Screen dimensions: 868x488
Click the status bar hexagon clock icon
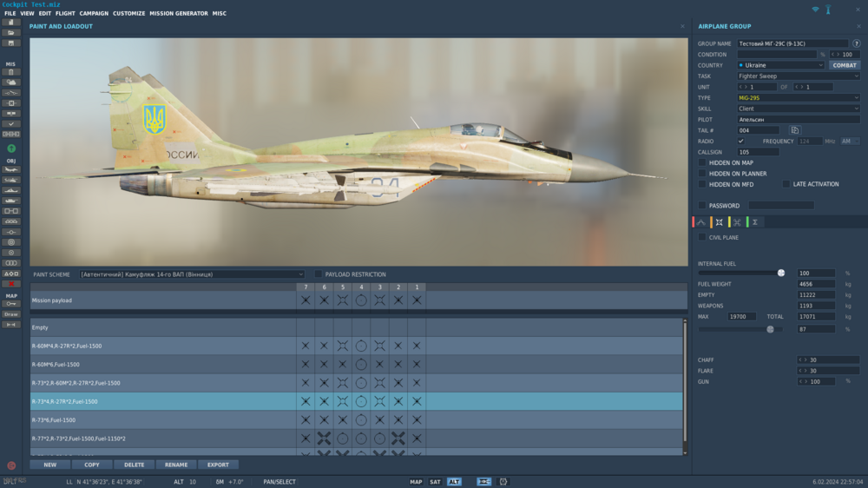coord(503,482)
